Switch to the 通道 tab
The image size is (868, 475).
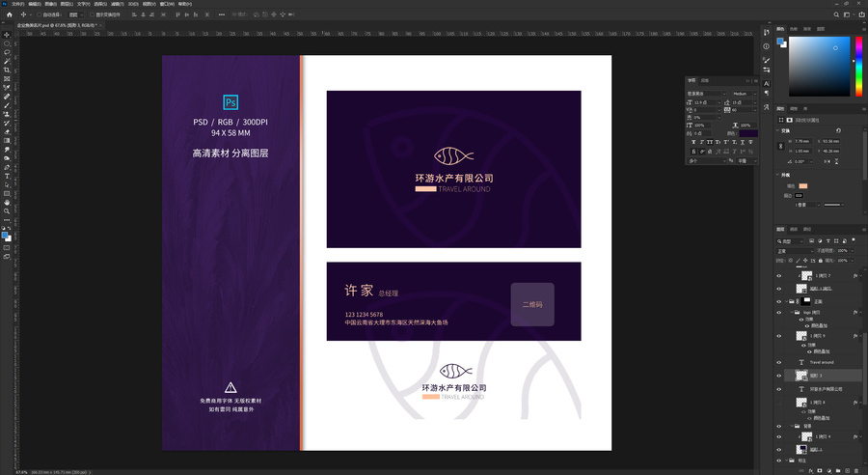[794, 229]
